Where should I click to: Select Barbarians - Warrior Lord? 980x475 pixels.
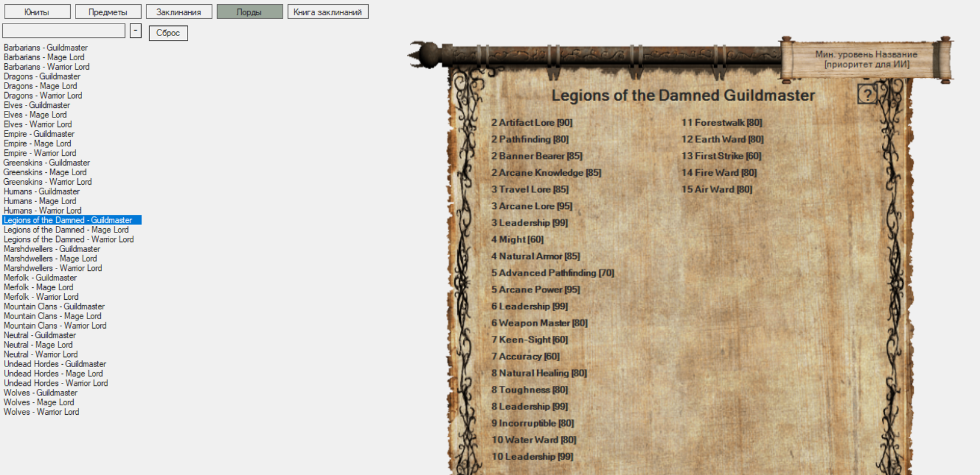(x=47, y=67)
